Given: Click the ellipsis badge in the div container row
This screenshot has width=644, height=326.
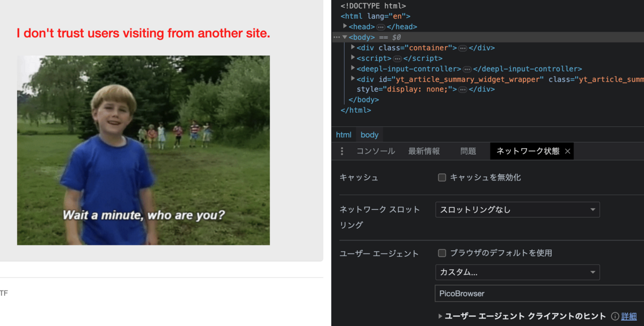Looking at the screenshot, I should 463,48.
